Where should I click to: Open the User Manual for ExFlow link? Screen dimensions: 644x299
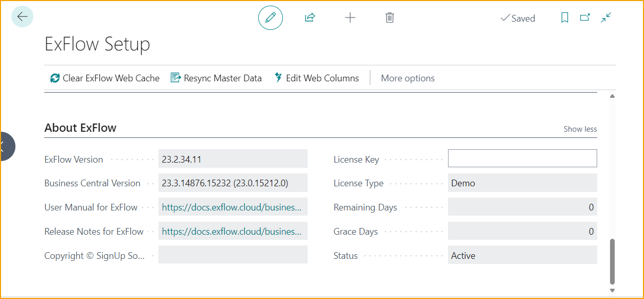point(233,207)
